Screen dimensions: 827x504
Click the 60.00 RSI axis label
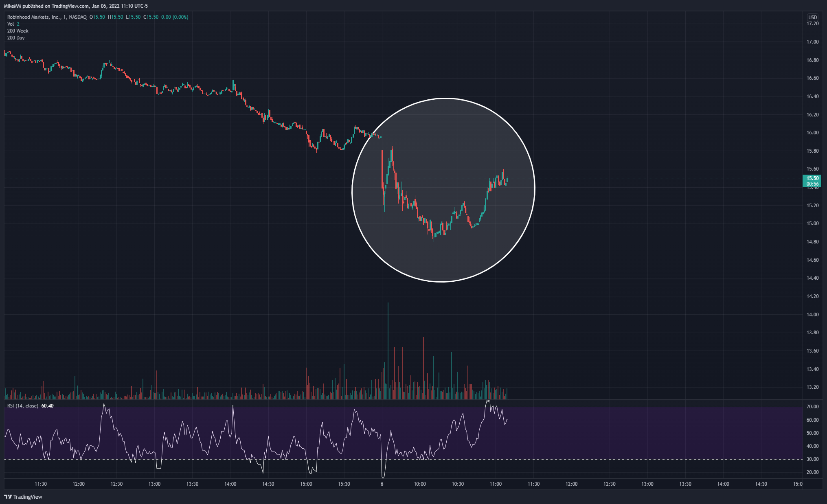pyautogui.click(x=812, y=420)
